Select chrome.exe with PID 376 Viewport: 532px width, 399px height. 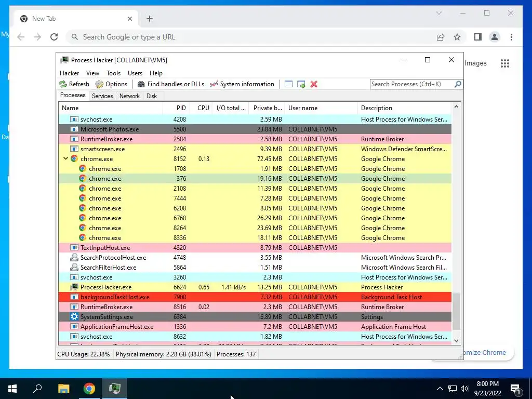[x=255, y=179]
